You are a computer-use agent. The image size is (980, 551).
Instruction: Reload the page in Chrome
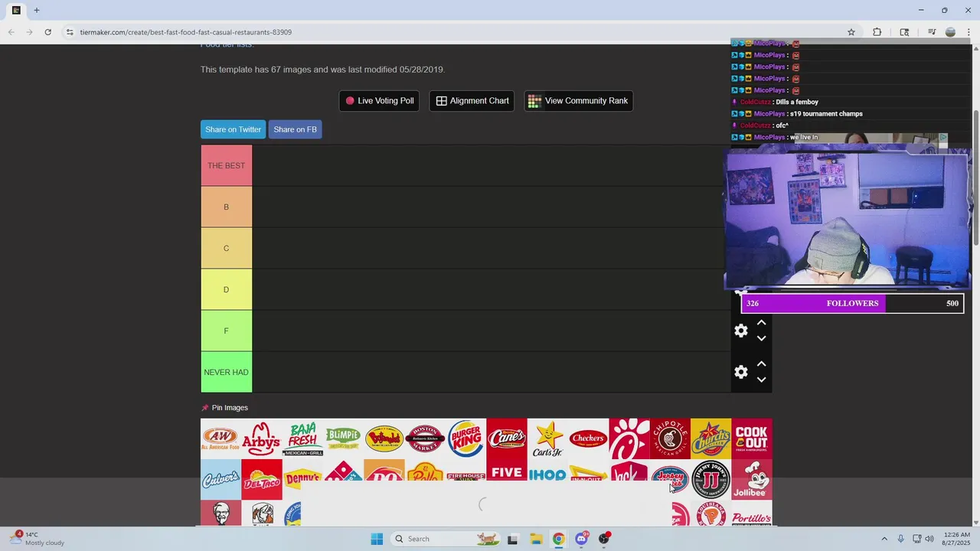[x=47, y=32]
